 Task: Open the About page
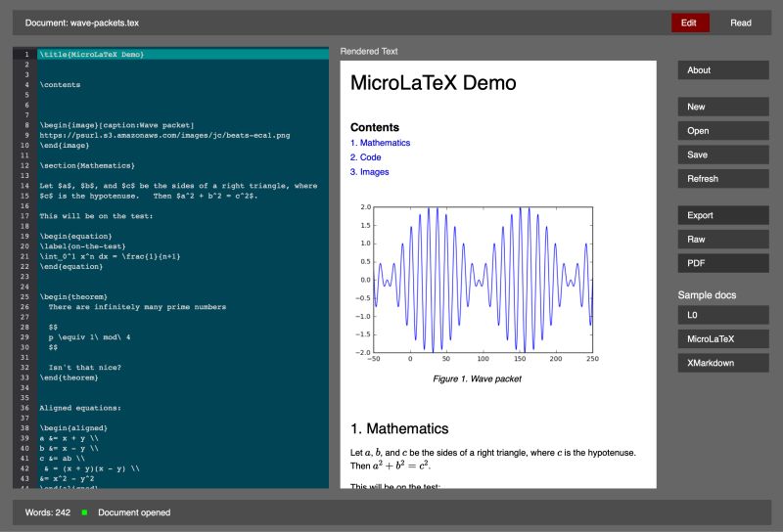[x=723, y=70]
